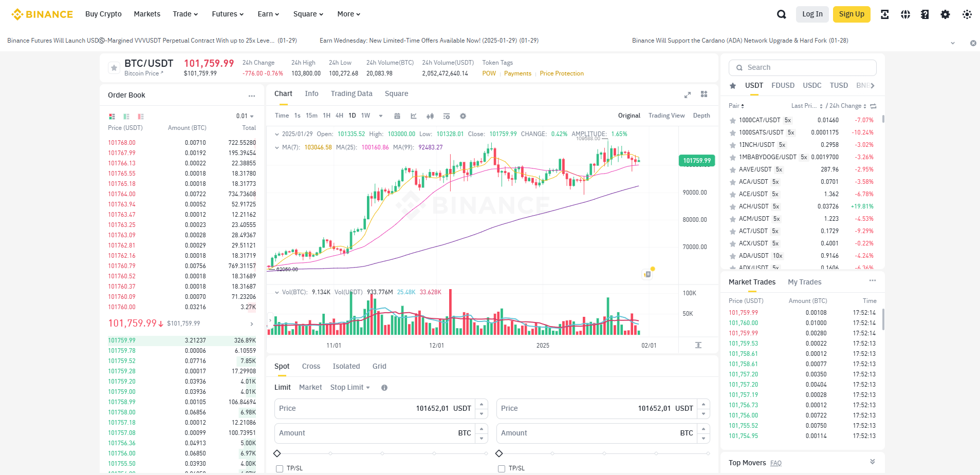Click buy amount percentage slider handle

pyautogui.click(x=277, y=453)
